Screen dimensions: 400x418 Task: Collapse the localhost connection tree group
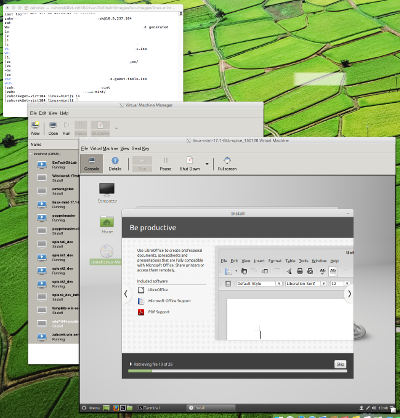pyautogui.click(x=31, y=154)
